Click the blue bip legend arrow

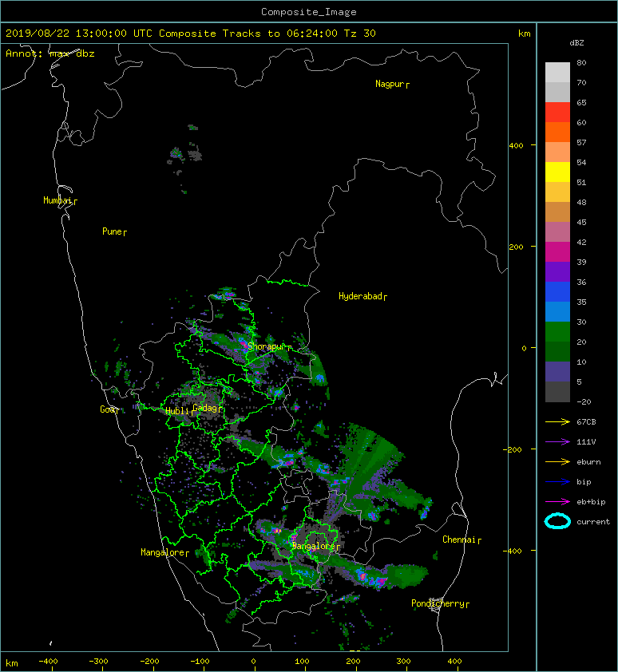pos(557,482)
